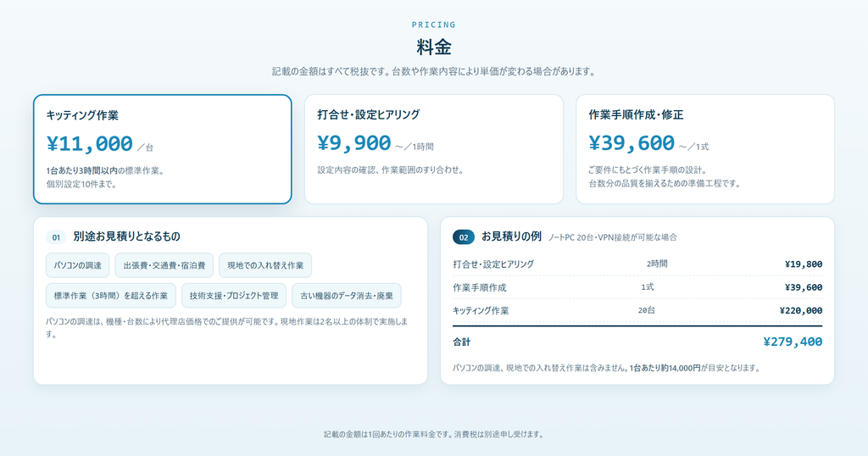This screenshot has width=868, height=456.
Task: Click the 02 number badge
Action: (x=464, y=237)
